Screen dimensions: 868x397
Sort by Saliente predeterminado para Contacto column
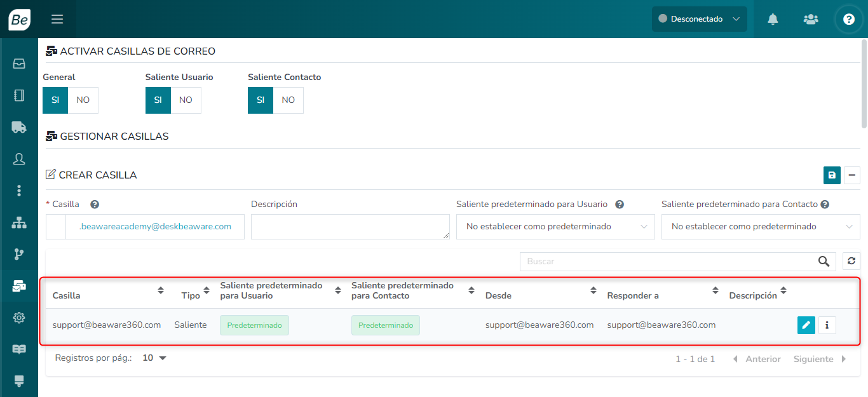coord(471,291)
